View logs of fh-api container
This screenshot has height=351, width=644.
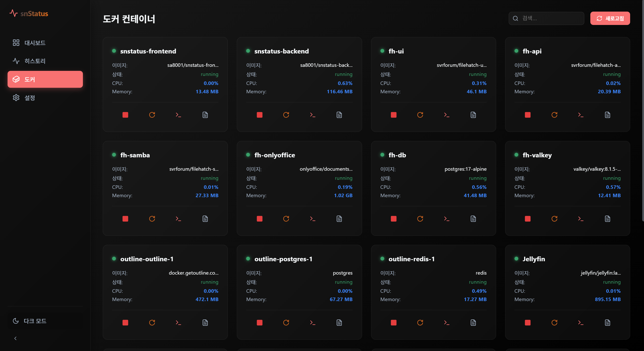[607, 115]
